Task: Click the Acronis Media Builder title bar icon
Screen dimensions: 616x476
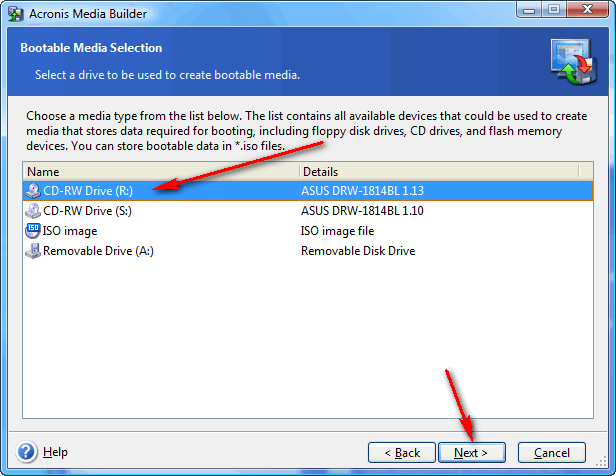Action: coord(16,14)
